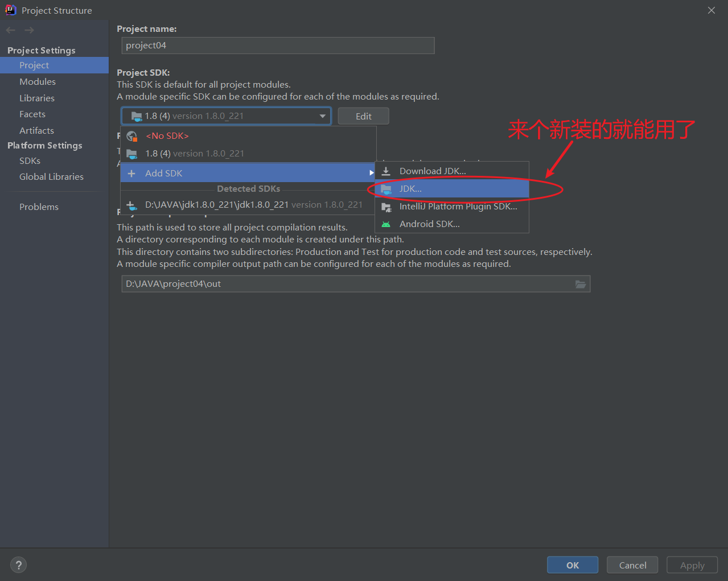Screen dimensions: 728x581
Task: Click the IntelliJ IDEA logo in title bar
Action: click(x=10, y=10)
